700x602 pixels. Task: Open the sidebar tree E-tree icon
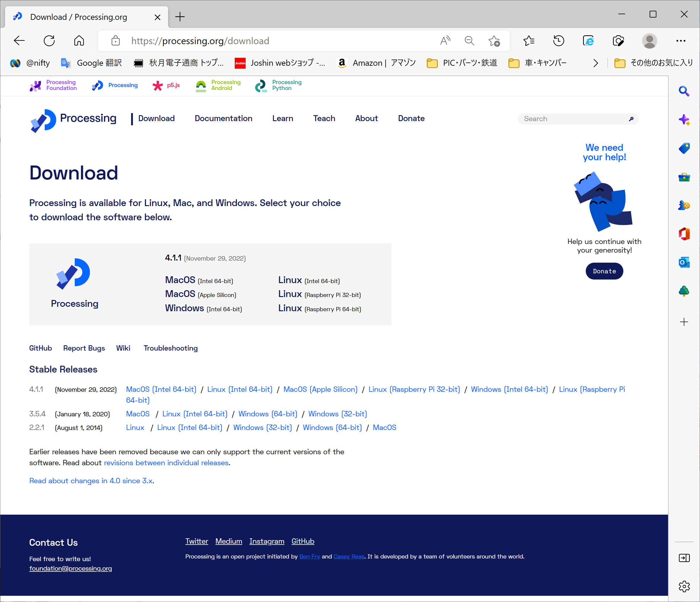[x=684, y=291]
